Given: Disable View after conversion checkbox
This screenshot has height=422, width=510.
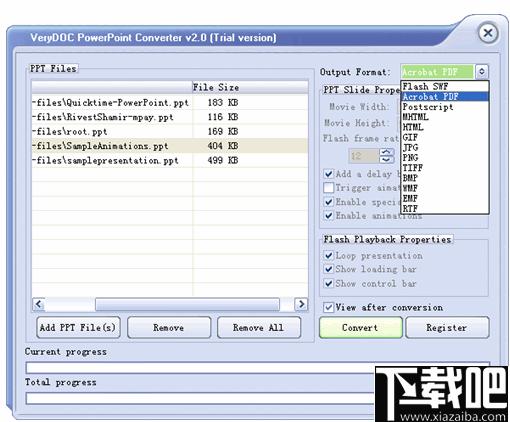Looking at the screenshot, I should coord(329,307).
